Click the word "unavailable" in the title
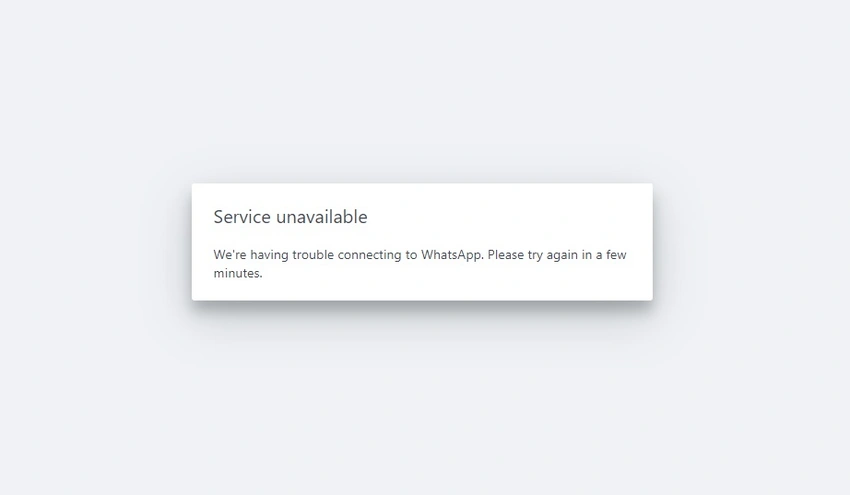 pos(322,217)
